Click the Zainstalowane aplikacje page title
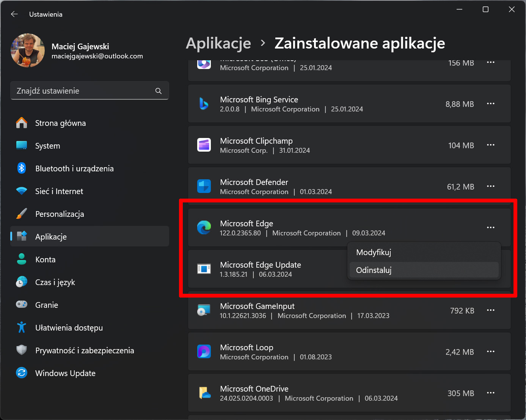Viewport: 526px width, 420px height. point(360,44)
